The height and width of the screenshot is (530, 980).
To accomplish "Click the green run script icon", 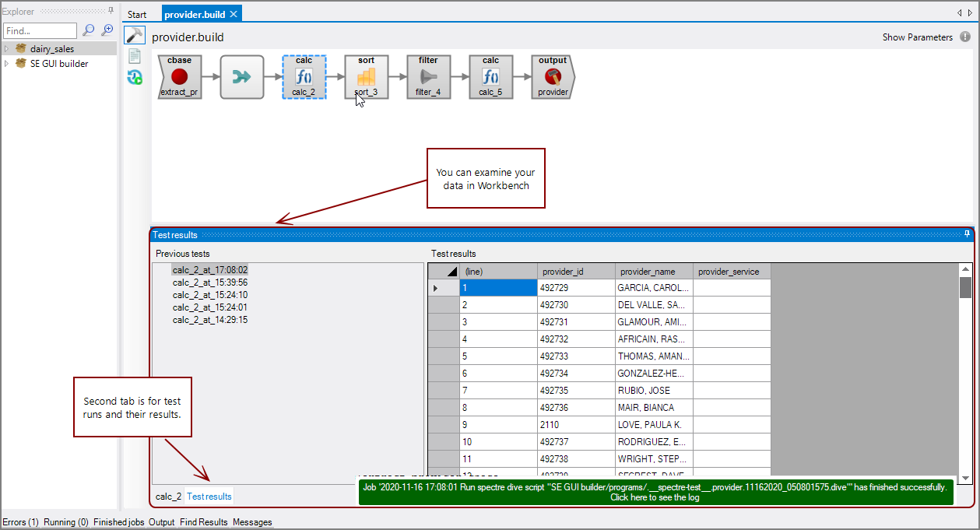I will (x=135, y=76).
